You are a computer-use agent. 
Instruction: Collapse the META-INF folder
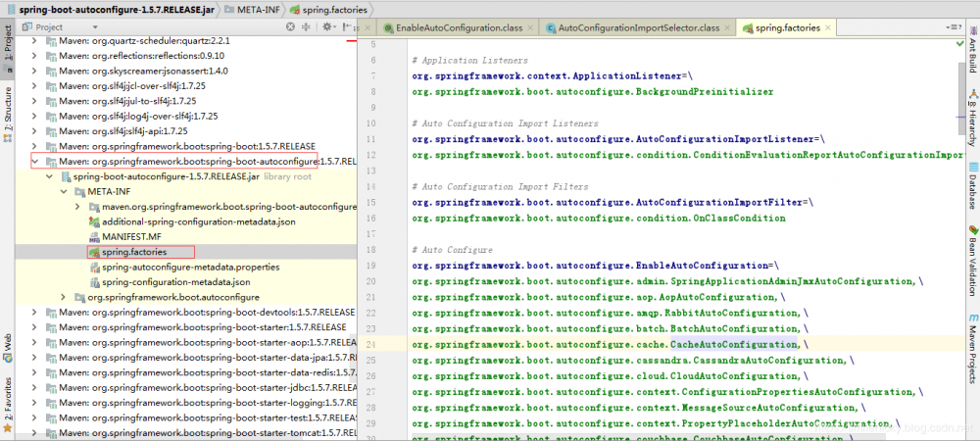coord(65,192)
